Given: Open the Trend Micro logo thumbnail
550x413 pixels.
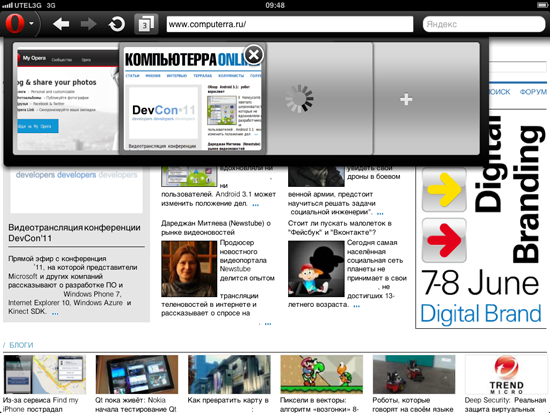Looking at the screenshot, I should tap(506, 374).
